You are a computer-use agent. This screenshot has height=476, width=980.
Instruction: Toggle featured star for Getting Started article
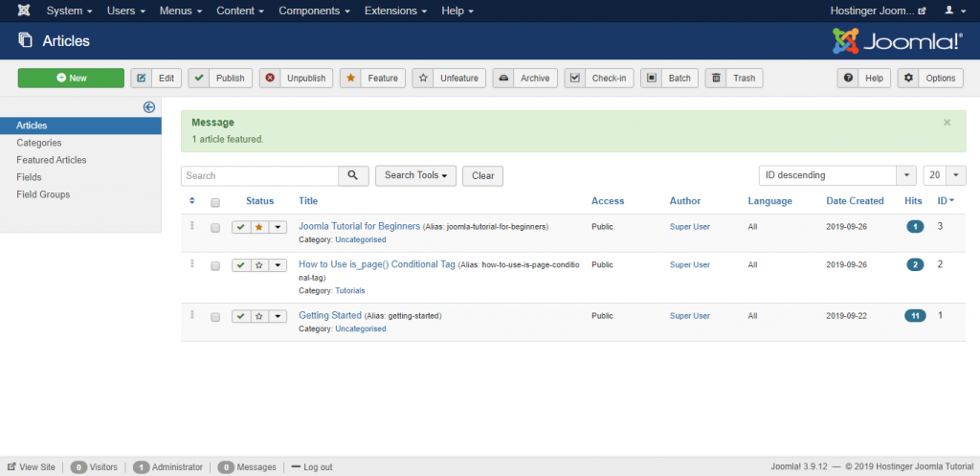click(258, 316)
